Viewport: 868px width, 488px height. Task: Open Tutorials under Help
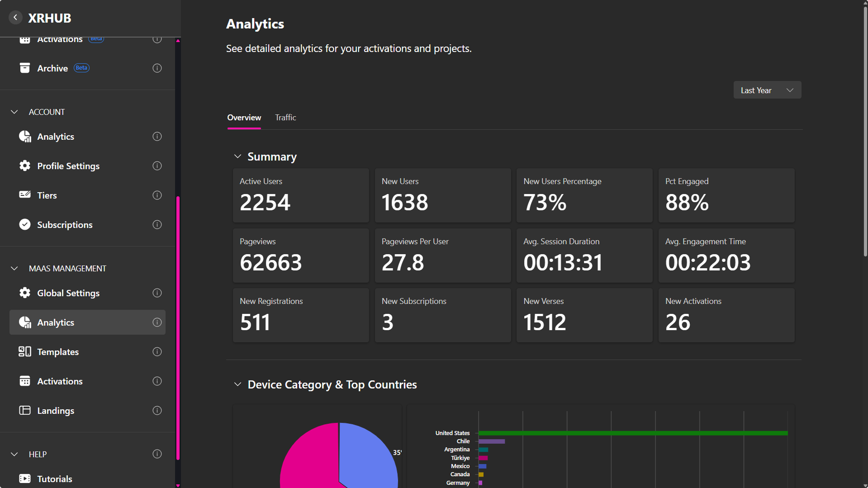(54, 479)
